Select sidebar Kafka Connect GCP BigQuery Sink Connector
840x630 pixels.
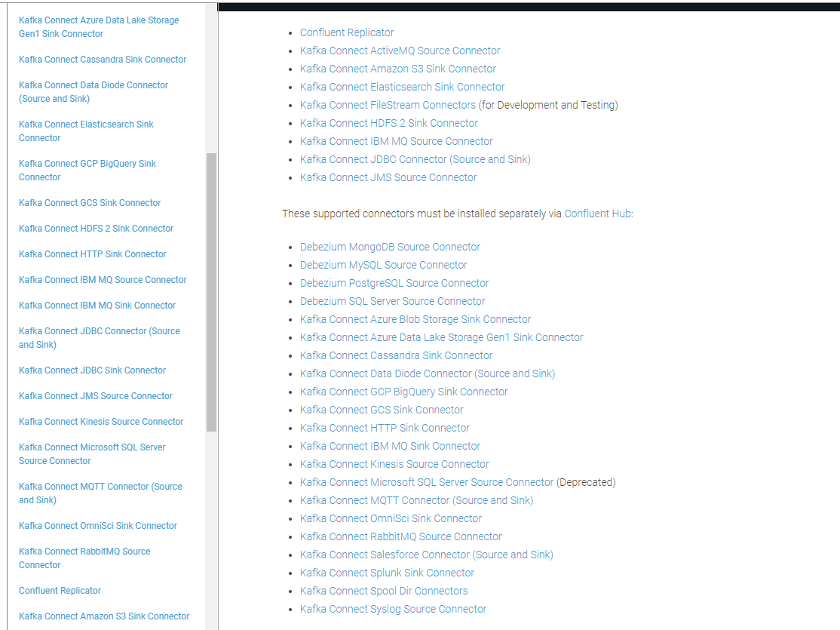pyautogui.click(x=87, y=170)
